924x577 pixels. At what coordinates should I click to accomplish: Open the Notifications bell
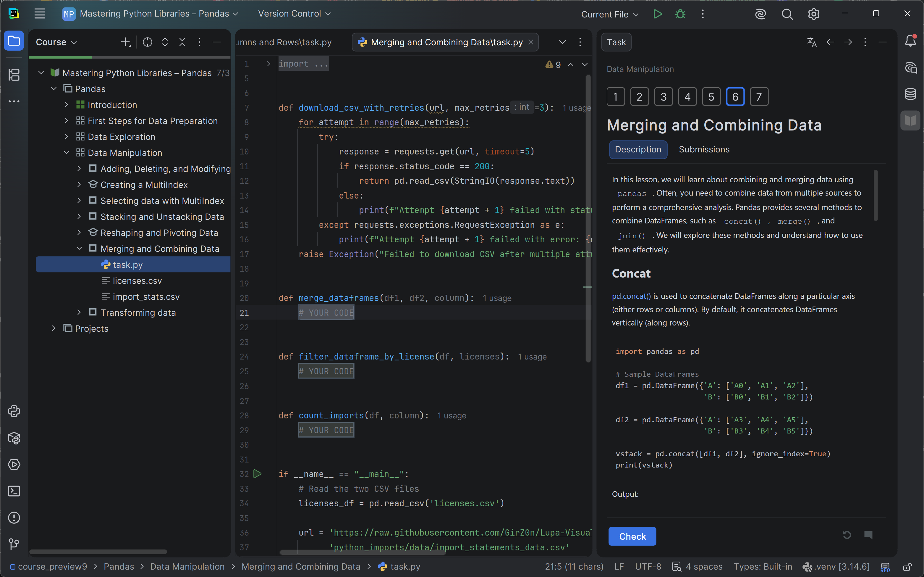[x=911, y=41]
